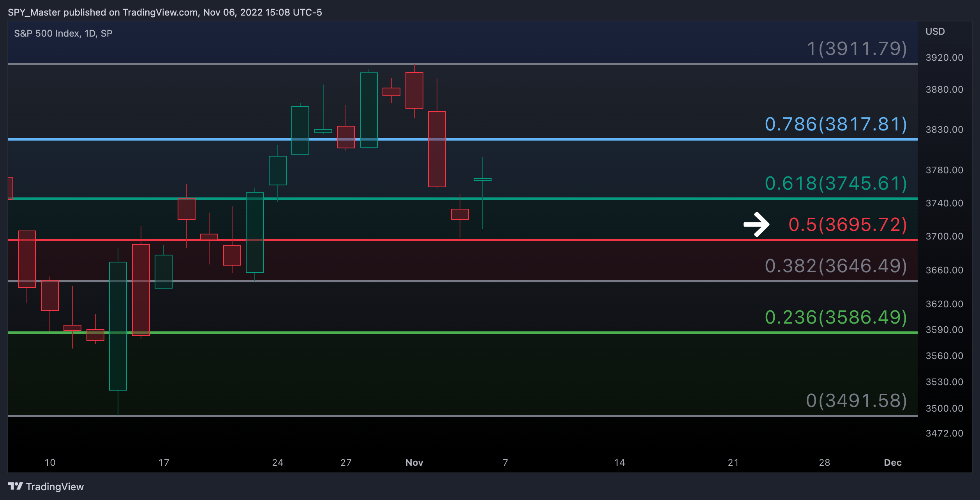The height and width of the screenshot is (500, 980).
Task: Click the green 0.236(3586.49) label
Action: pos(836,317)
